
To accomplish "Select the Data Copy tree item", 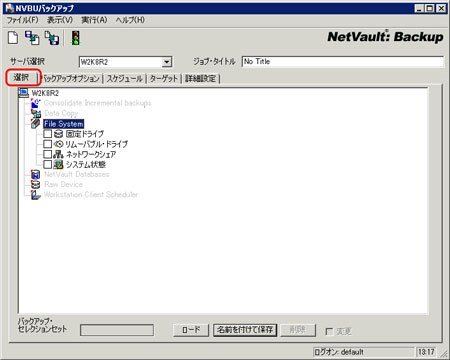I will pyautogui.click(x=61, y=113).
